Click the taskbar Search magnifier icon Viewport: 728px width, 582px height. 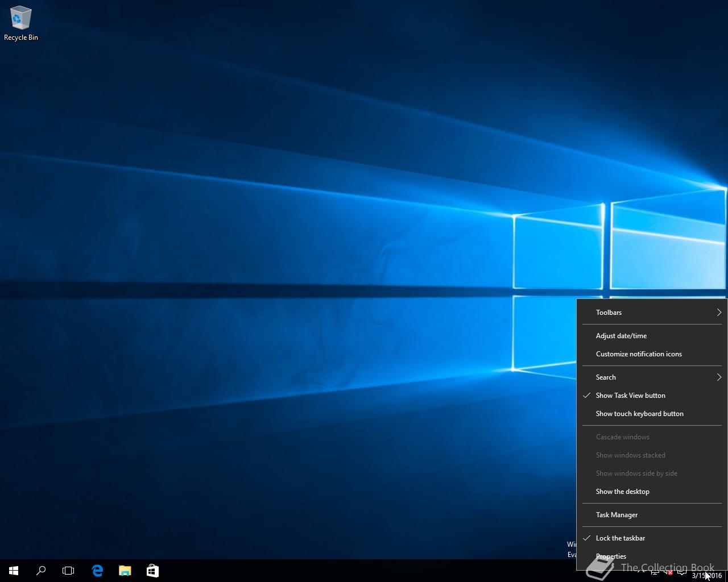pyautogui.click(x=41, y=571)
